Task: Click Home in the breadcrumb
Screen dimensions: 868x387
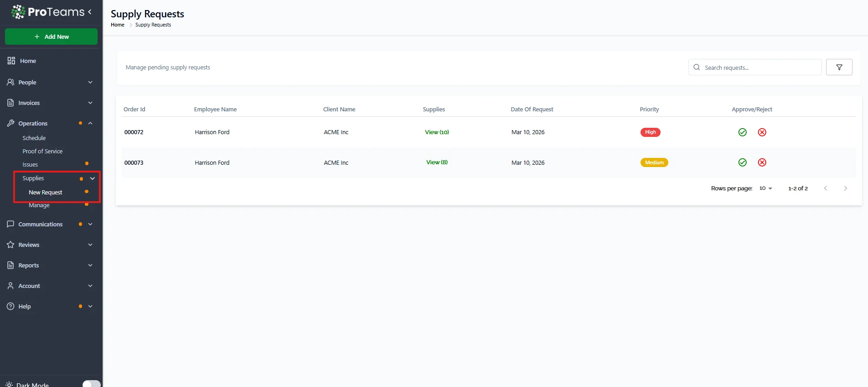Action: coord(118,25)
